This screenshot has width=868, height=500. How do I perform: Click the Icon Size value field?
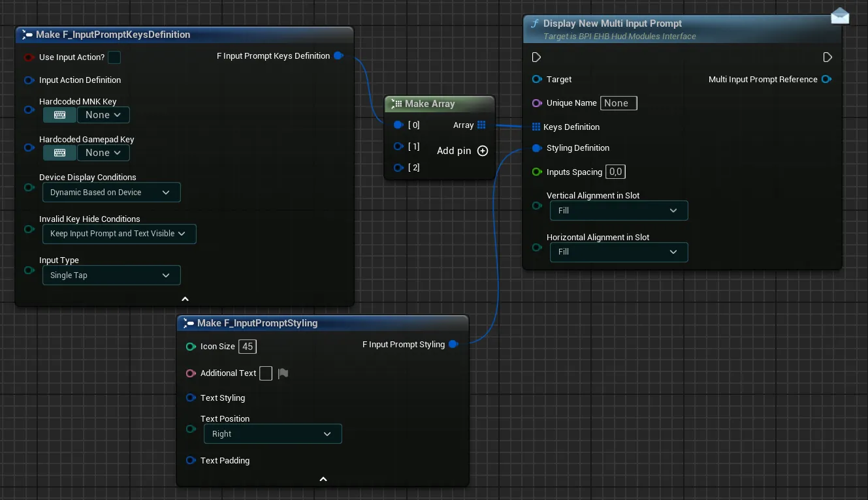click(248, 347)
